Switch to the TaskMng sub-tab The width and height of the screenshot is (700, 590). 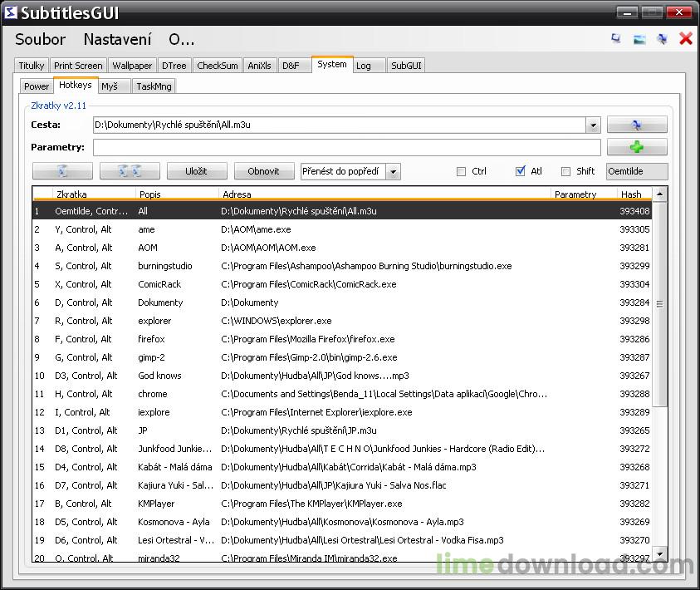point(153,86)
